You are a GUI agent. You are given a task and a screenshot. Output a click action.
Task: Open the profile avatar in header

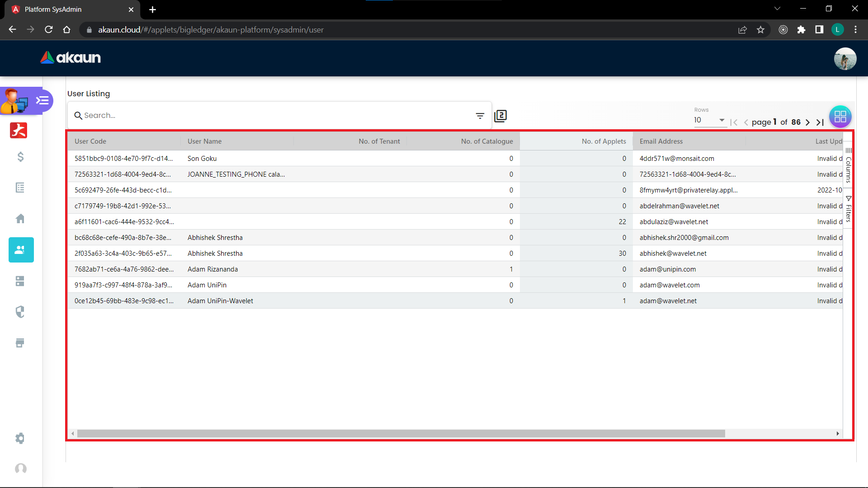845,59
